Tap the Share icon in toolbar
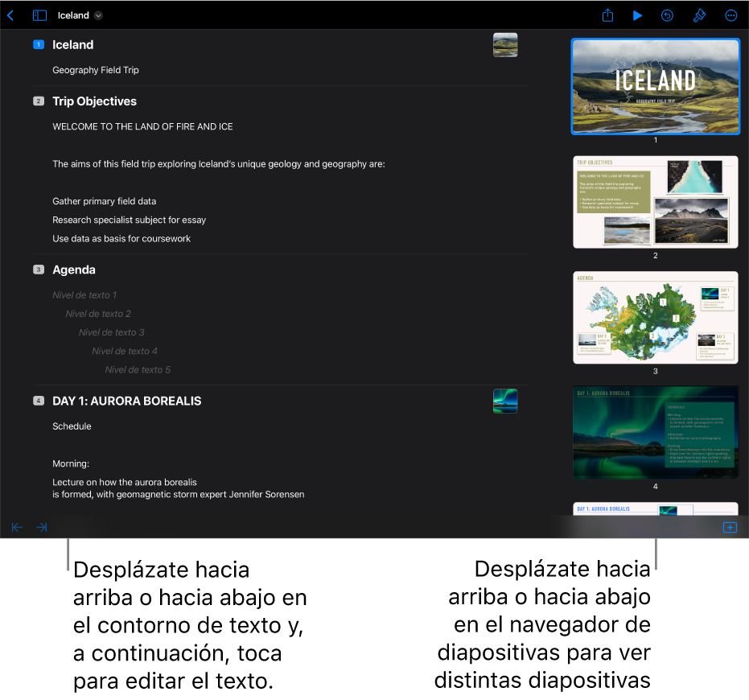 [607, 15]
